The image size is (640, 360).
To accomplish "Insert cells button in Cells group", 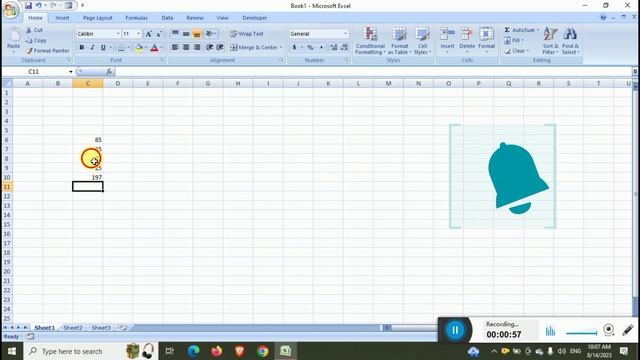I will pyautogui.click(x=447, y=40).
